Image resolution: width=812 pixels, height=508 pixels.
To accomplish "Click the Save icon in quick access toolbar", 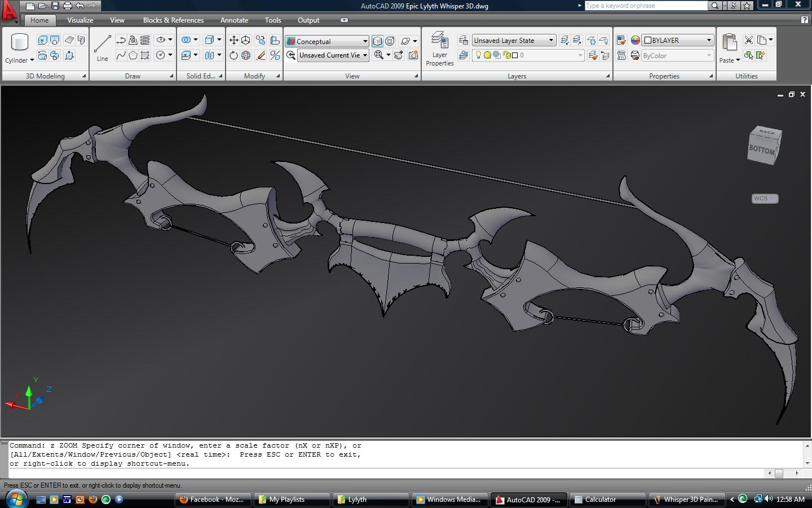I will [55, 6].
